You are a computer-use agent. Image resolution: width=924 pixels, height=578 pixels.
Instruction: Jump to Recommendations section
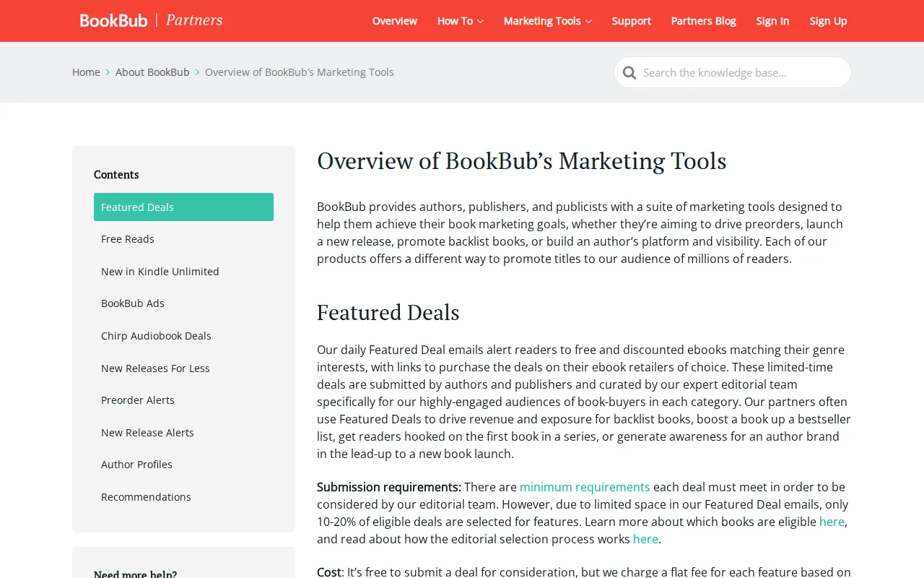pos(183,497)
